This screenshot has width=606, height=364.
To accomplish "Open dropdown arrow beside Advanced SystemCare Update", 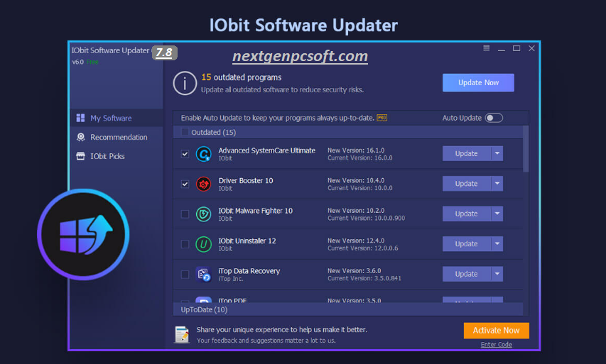I will 497,154.
